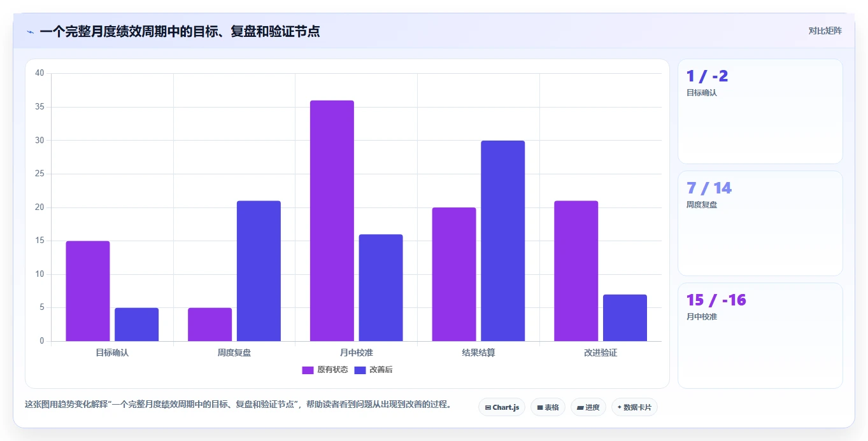Click the chart title heading text
868x441 pixels.
click(x=180, y=31)
